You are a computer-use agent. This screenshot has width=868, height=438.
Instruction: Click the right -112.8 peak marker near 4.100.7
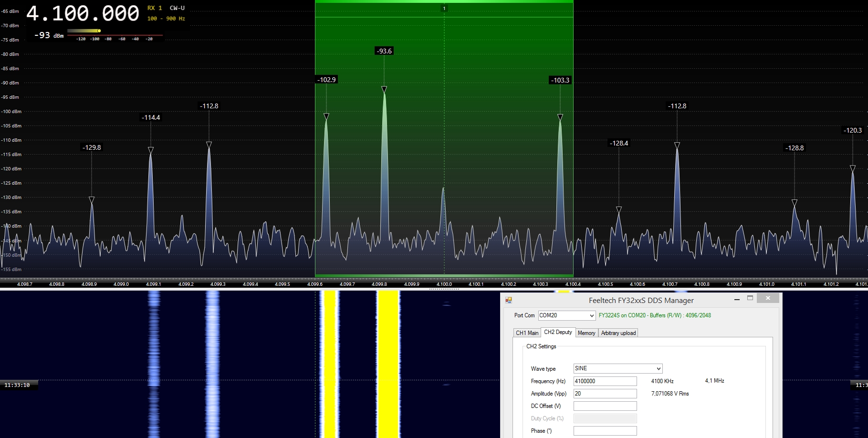[677, 145]
